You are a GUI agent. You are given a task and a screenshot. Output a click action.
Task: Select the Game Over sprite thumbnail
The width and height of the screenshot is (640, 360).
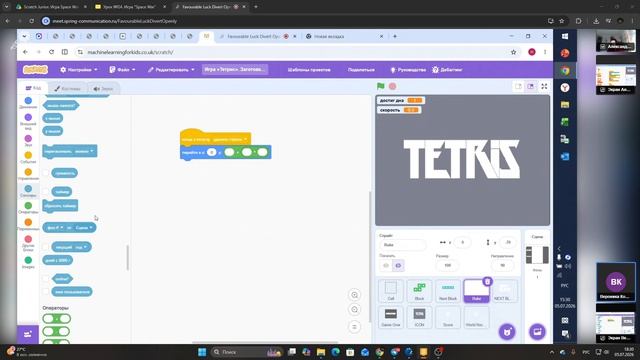tap(391, 317)
